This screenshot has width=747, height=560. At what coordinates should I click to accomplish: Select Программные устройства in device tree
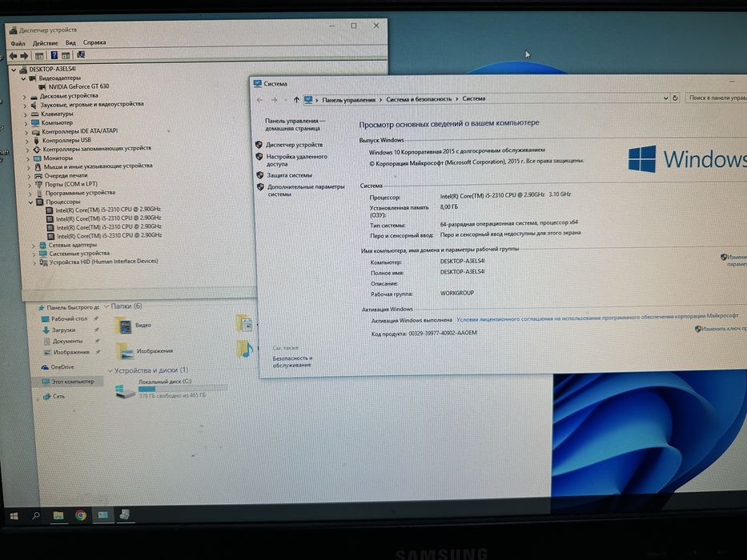tap(80, 193)
